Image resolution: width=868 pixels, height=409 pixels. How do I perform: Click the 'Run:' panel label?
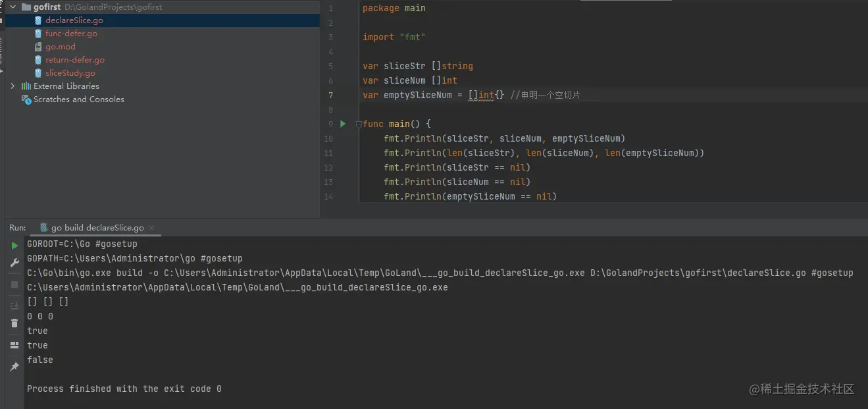(18, 227)
